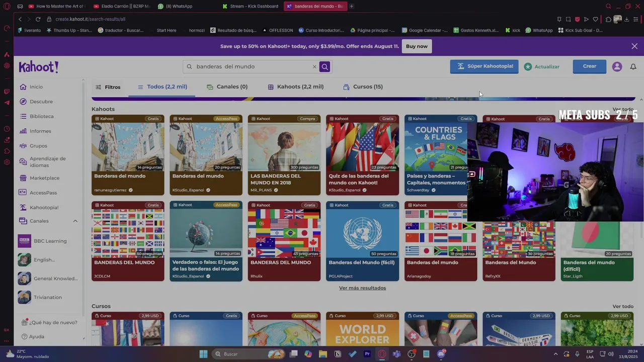Open LAS BANDERAS DEL MUNDO EN 2018

point(284,155)
